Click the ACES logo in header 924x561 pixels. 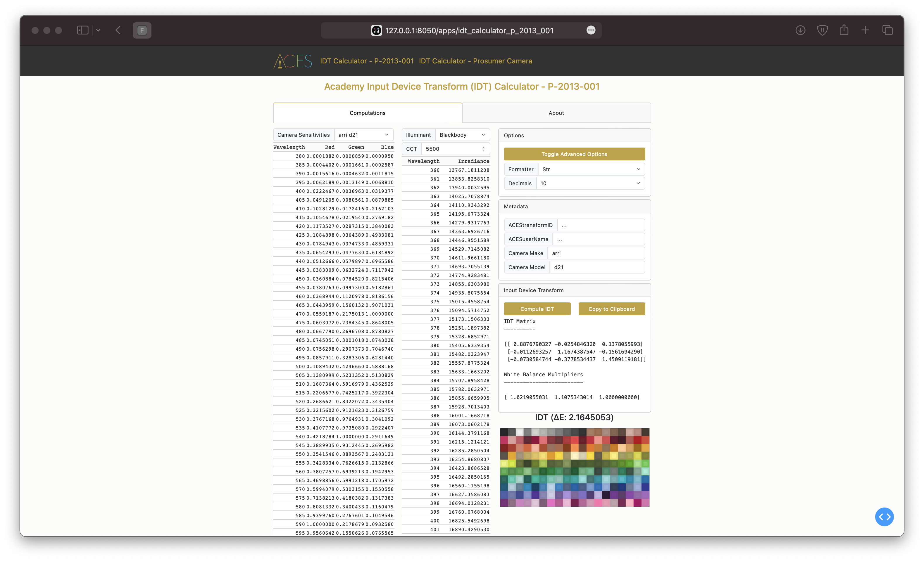[292, 61]
